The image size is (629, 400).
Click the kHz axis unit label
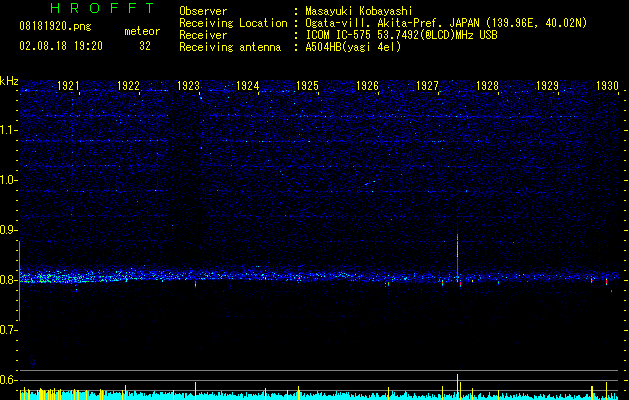(x=9, y=81)
